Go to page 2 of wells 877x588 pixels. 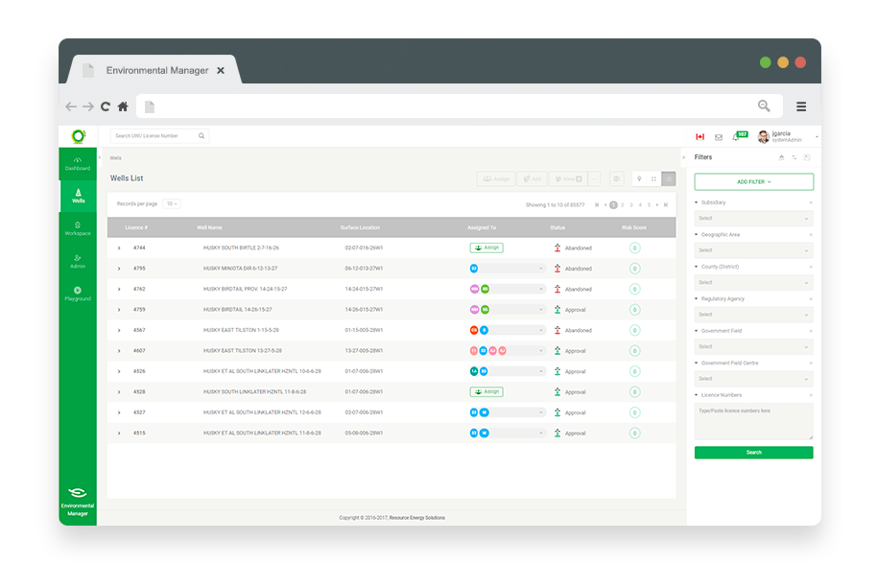623,205
